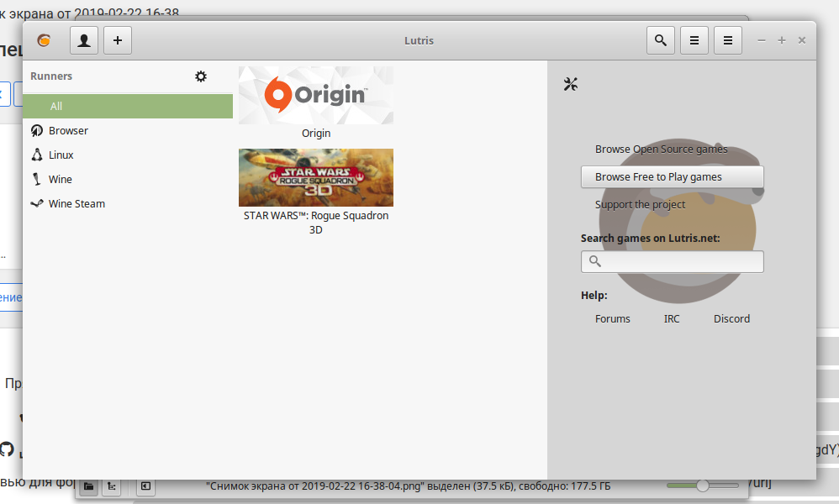Open the first hamburger view menu

tap(694, 40)
